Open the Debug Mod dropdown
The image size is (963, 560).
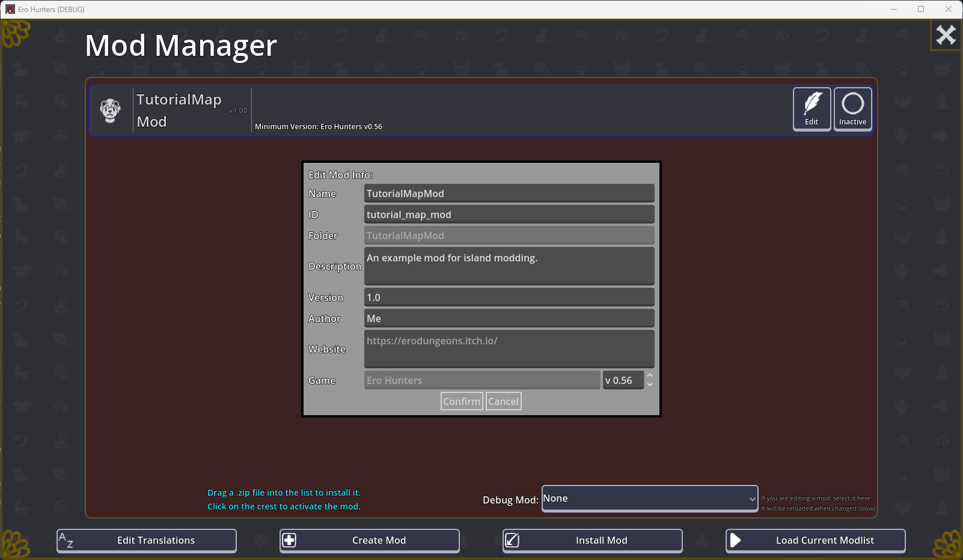click(x=650, y=499)
